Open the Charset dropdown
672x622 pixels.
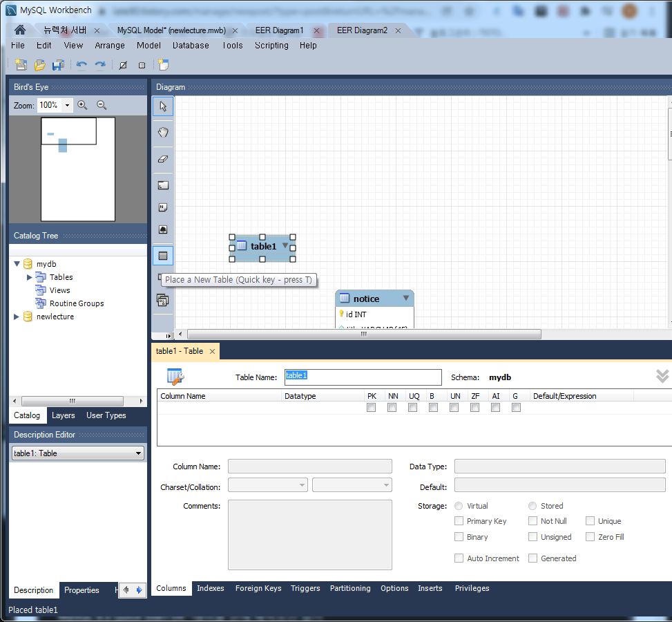268,484
